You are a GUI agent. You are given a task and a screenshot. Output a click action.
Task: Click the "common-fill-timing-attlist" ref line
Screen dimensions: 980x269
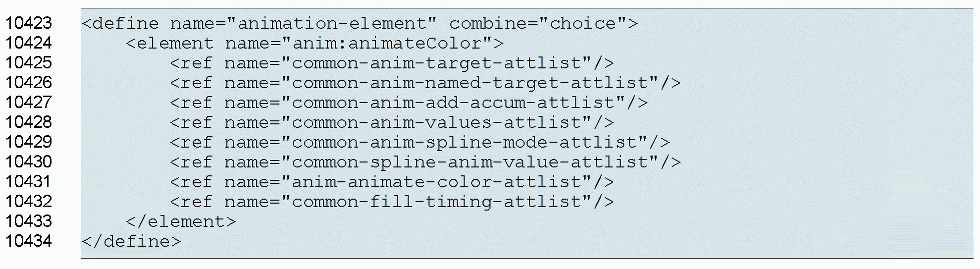pyautogui.click(x=391, y=202)
